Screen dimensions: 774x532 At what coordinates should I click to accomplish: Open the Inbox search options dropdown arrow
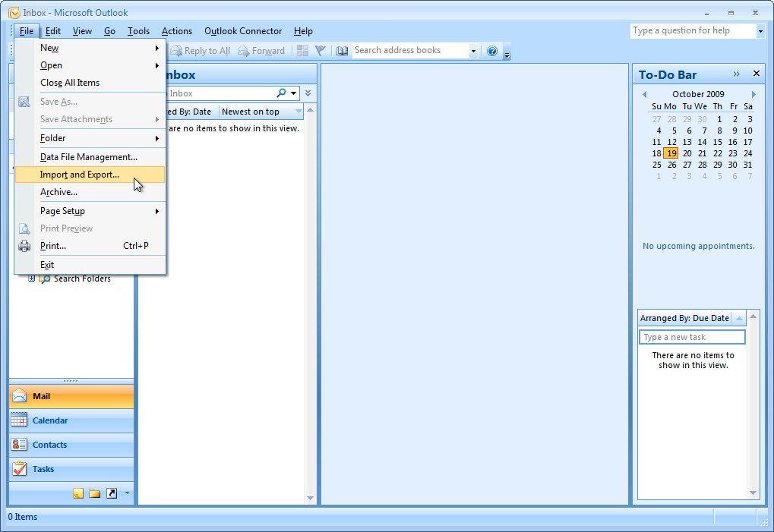[x=294, y=93]
